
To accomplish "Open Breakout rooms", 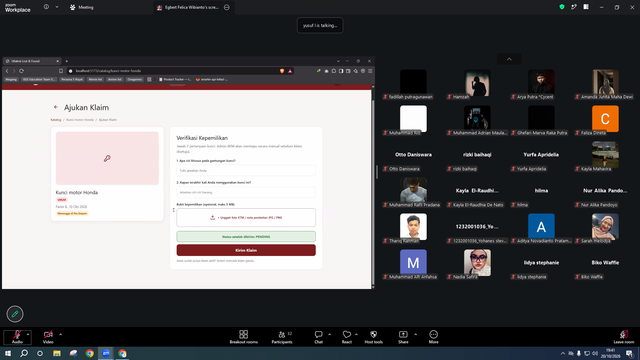I will 243,337.
